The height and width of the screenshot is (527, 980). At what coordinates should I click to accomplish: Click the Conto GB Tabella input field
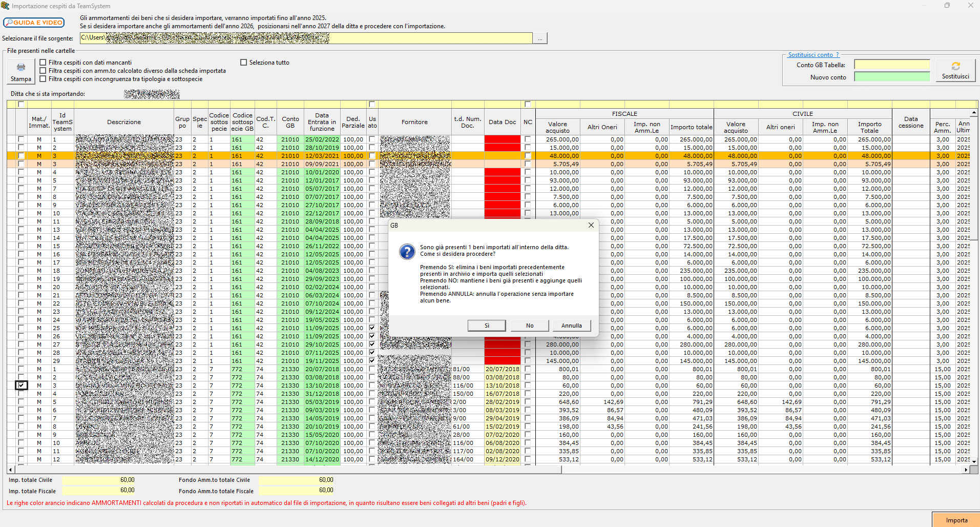892,65
